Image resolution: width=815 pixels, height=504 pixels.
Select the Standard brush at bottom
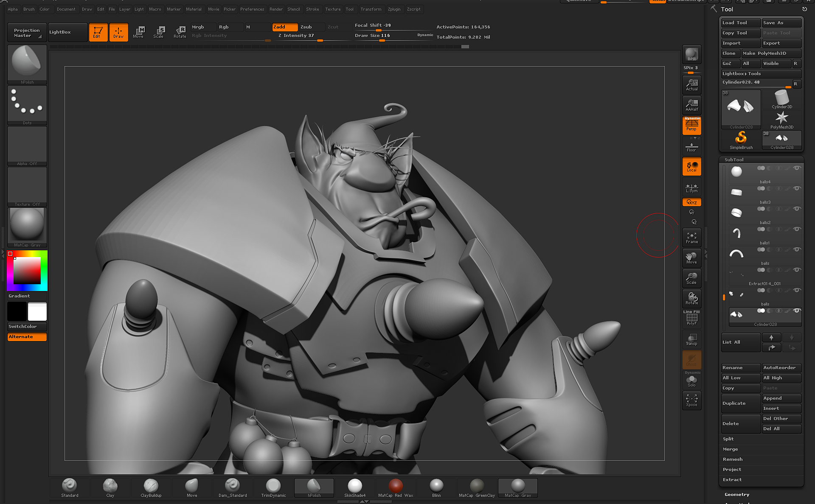coord(70,487)
